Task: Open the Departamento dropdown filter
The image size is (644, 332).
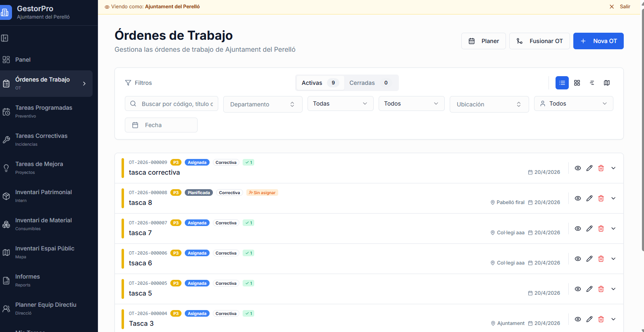Action: [x=263, y=104]
